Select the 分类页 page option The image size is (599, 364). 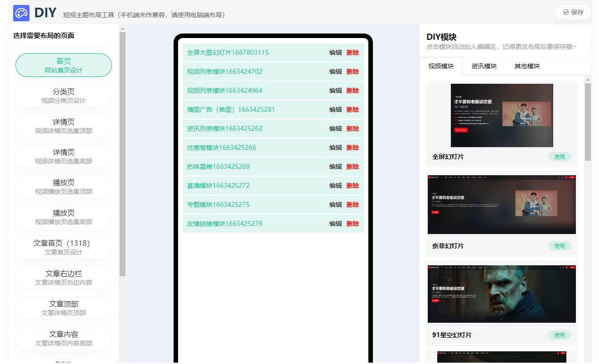coord(63,96)
